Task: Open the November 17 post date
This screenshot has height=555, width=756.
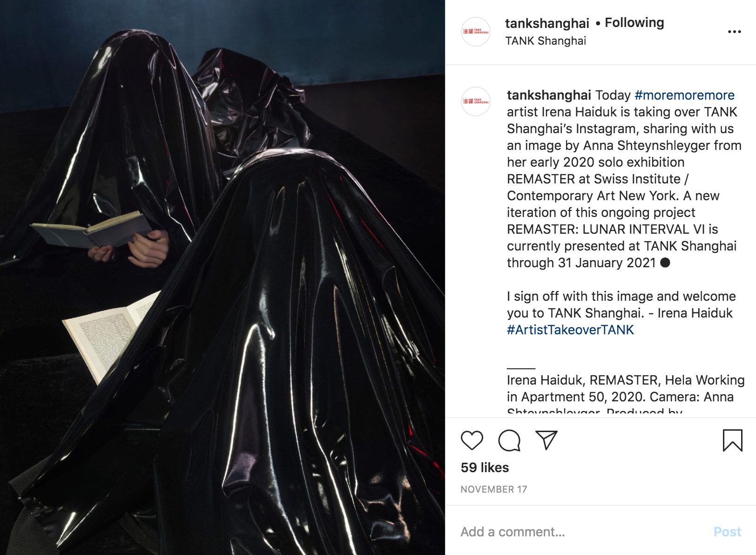Action: click(493, 489)
